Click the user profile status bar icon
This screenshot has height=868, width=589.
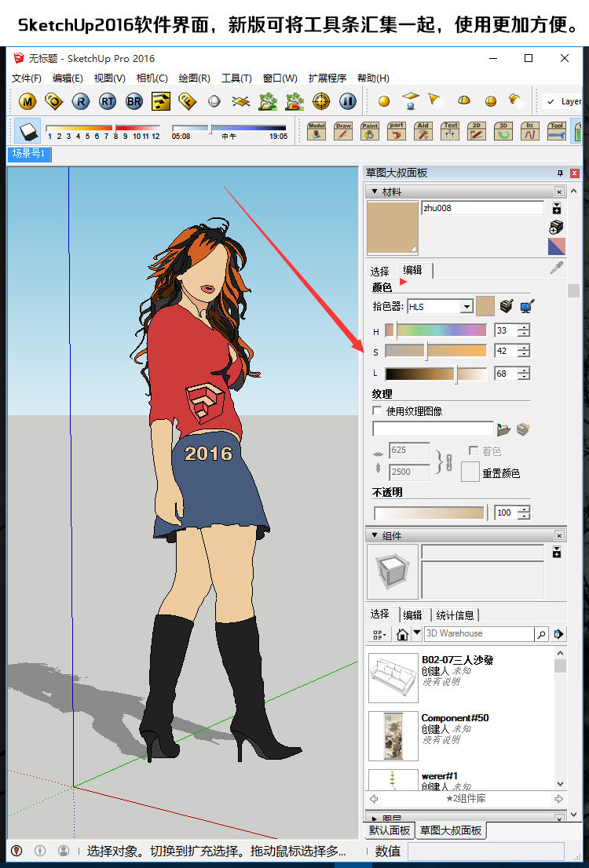[x=64, y=850]
